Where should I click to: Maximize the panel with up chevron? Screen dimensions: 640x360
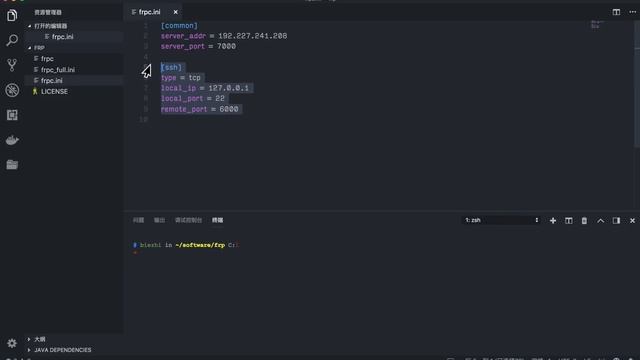pyautogui.click(x=600, y=220)
